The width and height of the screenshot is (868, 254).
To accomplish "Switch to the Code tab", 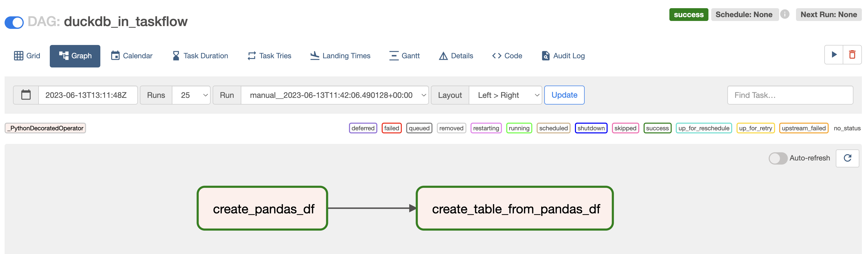I will tap(507, 56).
